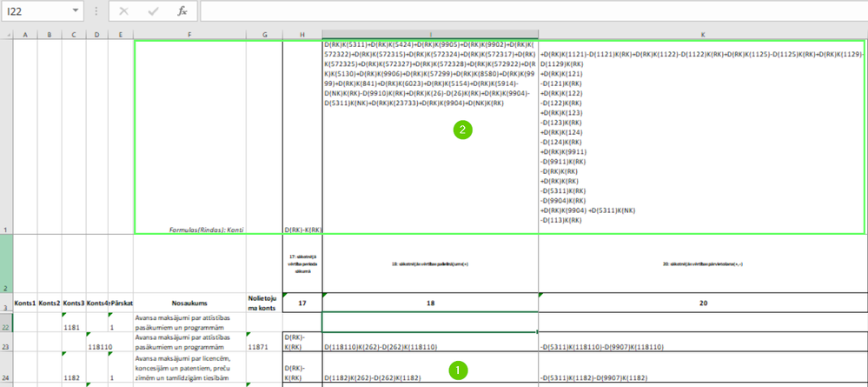Click the Nosaukums header cell
Image resolution: width=868 pixels, height=387 pixels.
point(190,303)
